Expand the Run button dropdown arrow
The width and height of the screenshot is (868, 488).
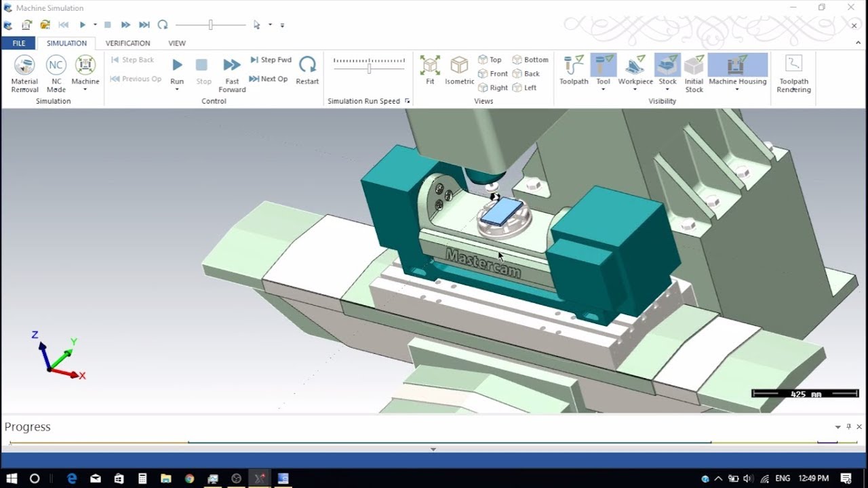tap(177, 89)
